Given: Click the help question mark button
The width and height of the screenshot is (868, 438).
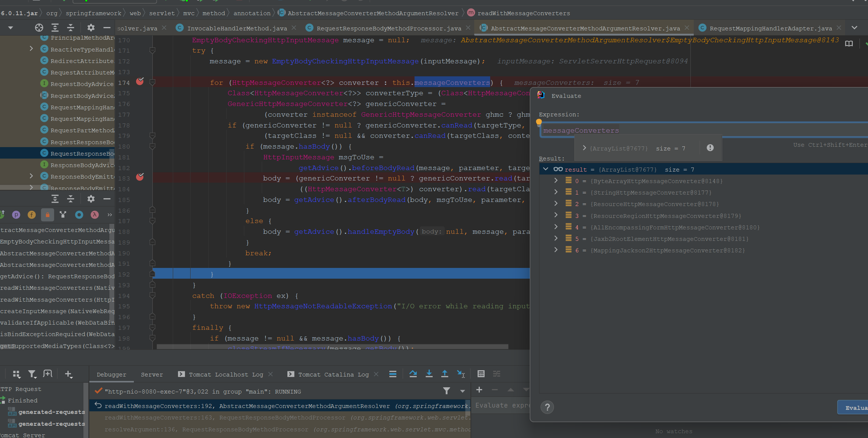Looking at the screenshot, I should point(547,407).
